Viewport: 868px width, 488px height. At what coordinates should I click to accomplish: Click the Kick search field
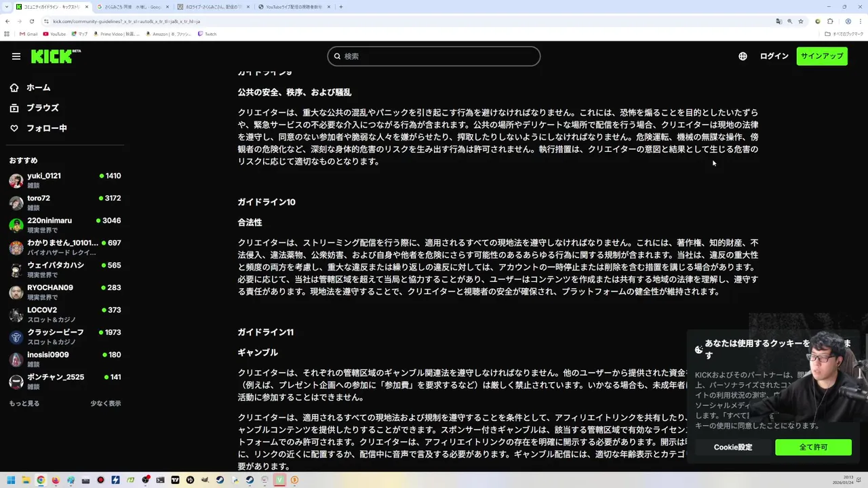[x=434, y=56]
